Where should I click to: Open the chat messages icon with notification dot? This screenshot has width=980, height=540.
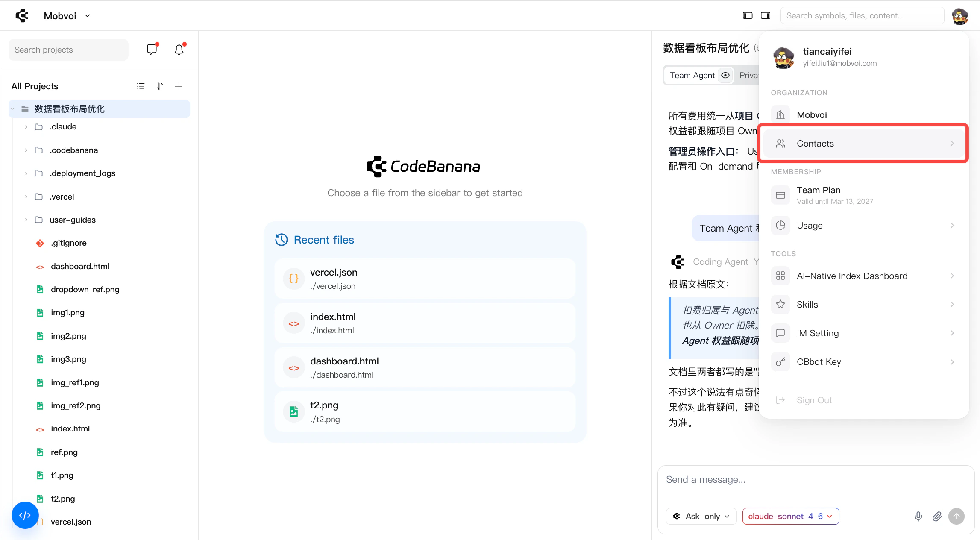pos(152,50)
